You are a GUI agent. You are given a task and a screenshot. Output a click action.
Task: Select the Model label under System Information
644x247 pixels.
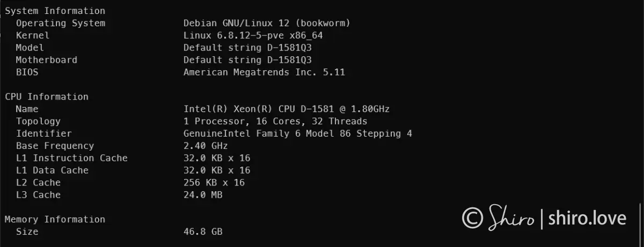pyautogui.click(x=30, y=48)
